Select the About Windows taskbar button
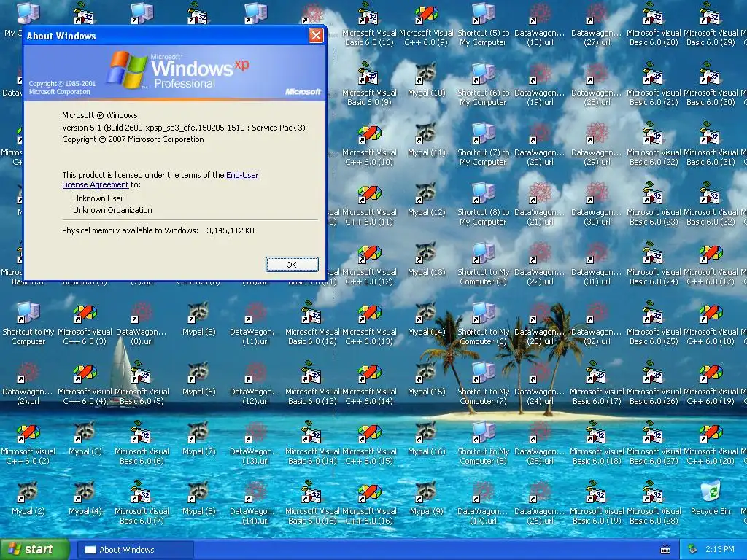This screenshot has width=747, height=560. [x=135, y=550]
